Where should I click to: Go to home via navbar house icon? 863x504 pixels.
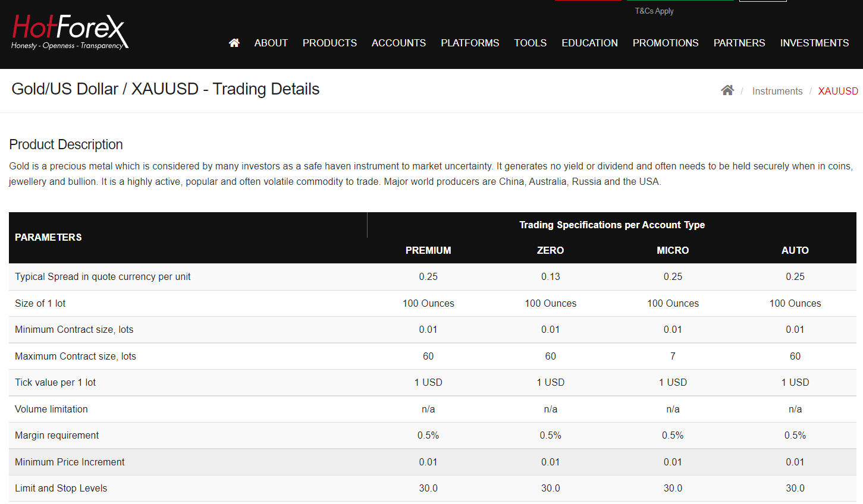pyautogui.click(x=234, y=43)
